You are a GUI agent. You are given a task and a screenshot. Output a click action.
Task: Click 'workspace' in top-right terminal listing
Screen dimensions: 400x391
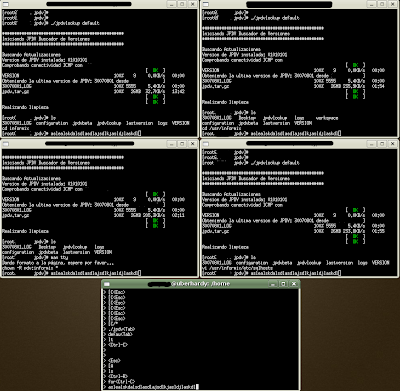click(327, 118)
